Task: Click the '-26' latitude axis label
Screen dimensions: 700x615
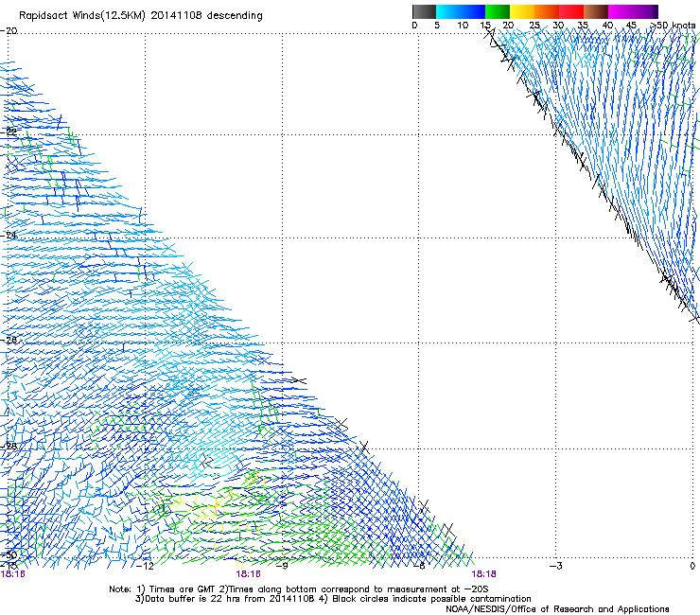Action: tap(9, 340)
